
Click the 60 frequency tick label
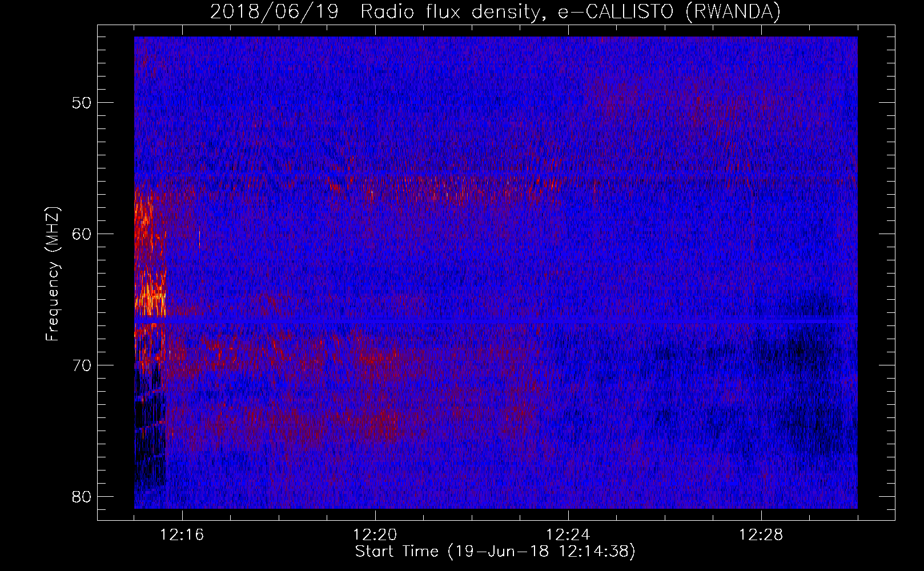click(x=82, y=234)
